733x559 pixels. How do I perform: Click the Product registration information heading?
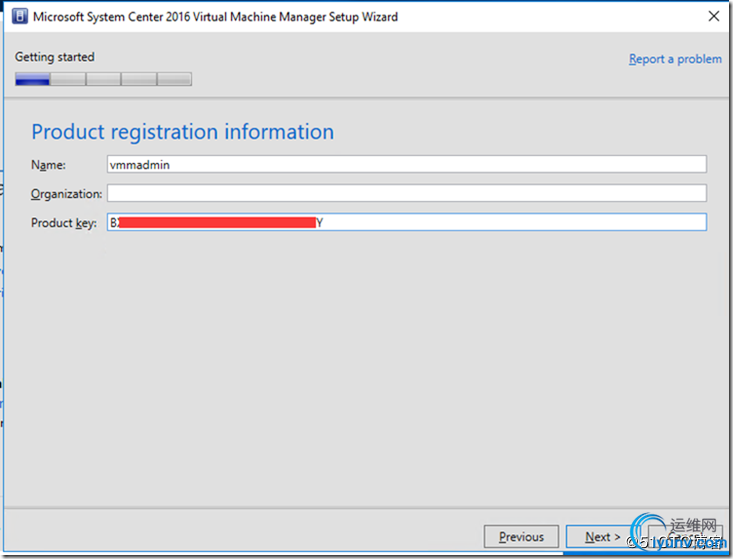(x=182, y=132)
